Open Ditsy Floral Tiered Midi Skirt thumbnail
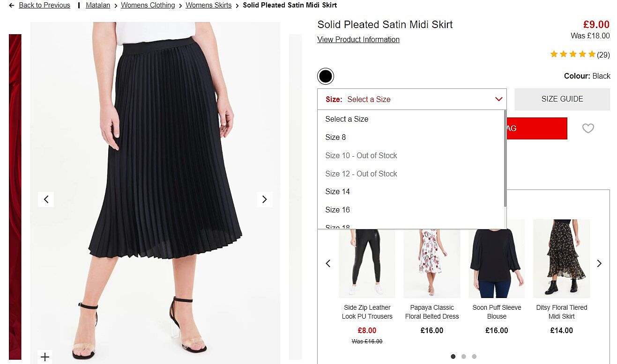This screenshot has height=364, width=617. pyautogui.click(x=561, y=258)
